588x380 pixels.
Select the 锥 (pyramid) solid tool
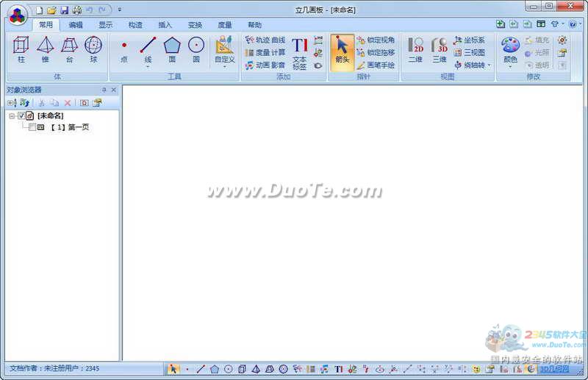[45, 49]
